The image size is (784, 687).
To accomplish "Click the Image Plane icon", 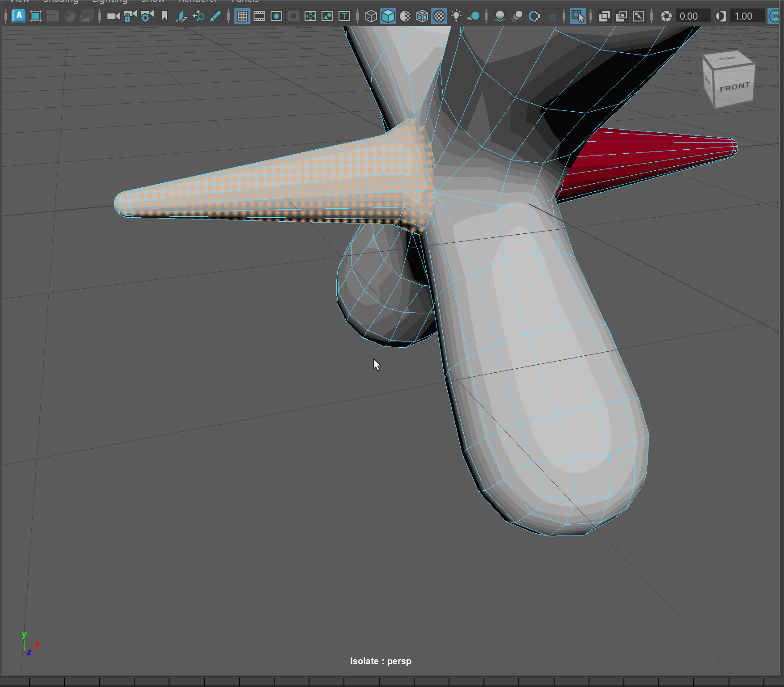I will [x=182, y=17].
